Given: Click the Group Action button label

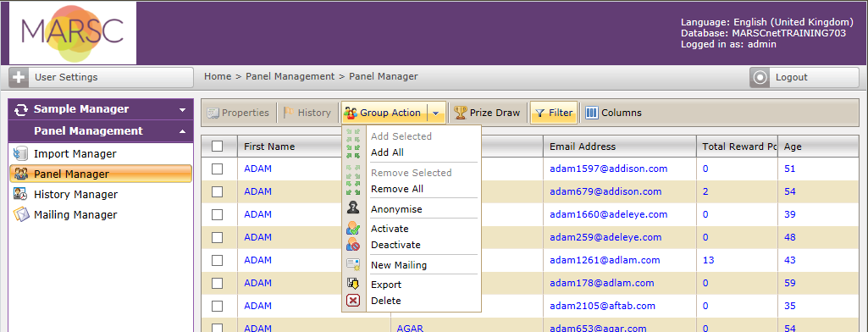Looking at the screenshot, I should click(390, 113).
